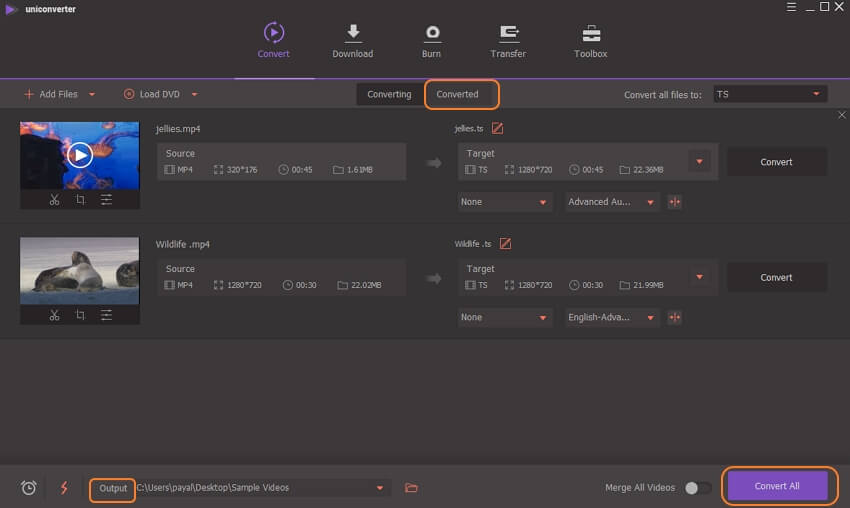Click edit icon next to Wildlife .ts
The height and width of the screenshot is (508, 850).
pyautogui.click(x=505, y=244)
